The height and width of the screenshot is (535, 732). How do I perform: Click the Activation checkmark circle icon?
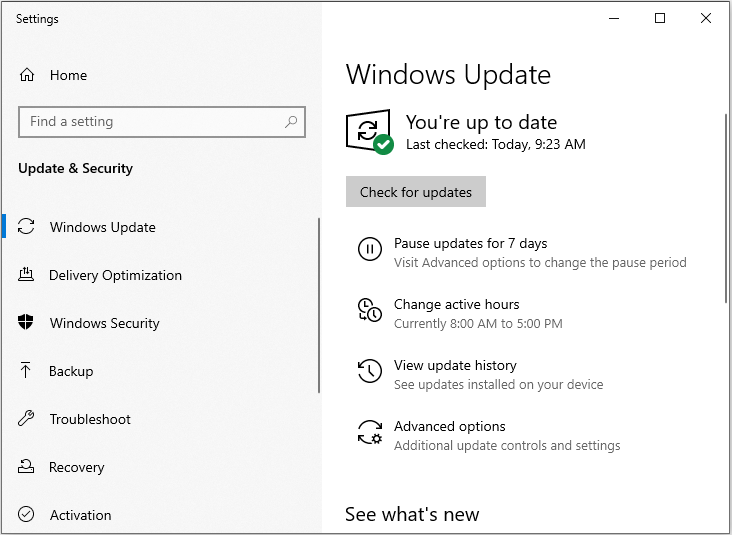pos(27,515)
